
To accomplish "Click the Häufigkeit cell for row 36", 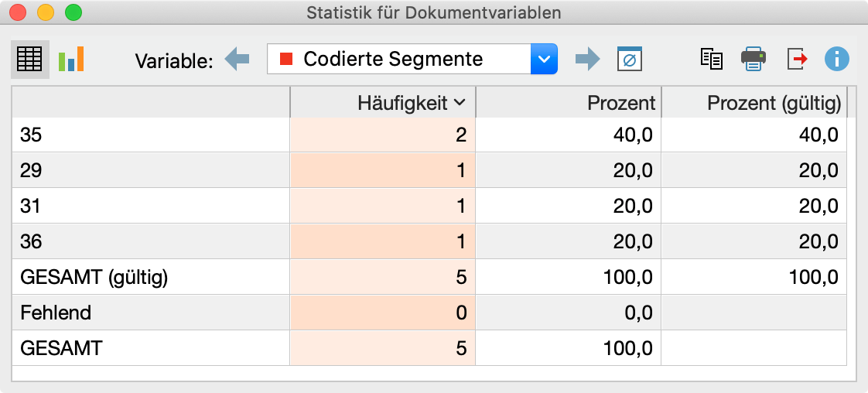I will coord(382,241).
